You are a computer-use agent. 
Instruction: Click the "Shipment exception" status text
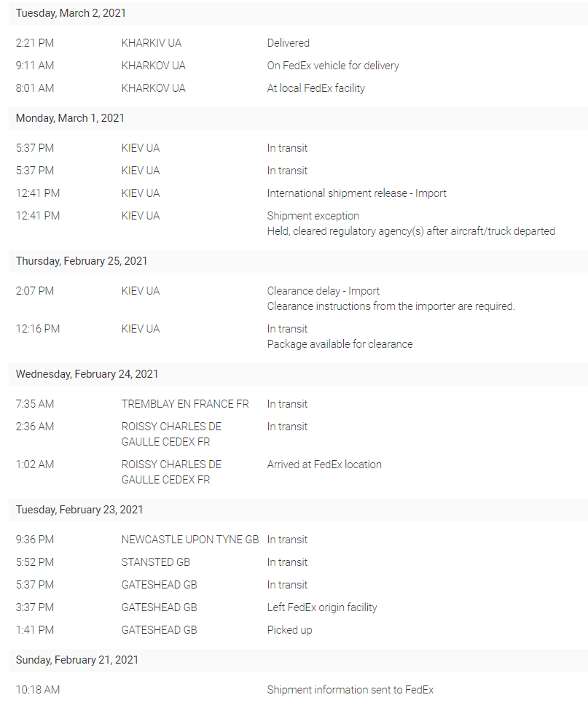313,216
